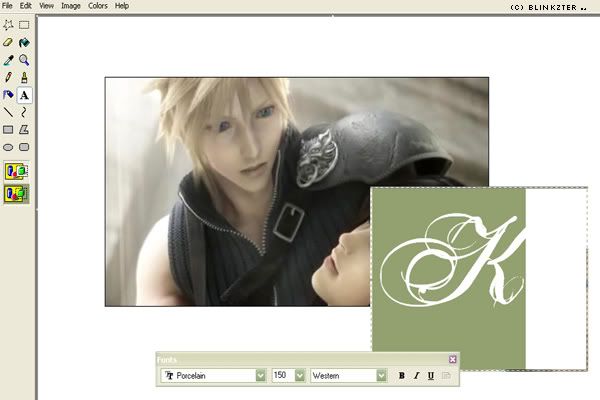Select the Airbrush tool
This screenshot has height=400, width=600.
pyautogui.click(x=8, y=95)
